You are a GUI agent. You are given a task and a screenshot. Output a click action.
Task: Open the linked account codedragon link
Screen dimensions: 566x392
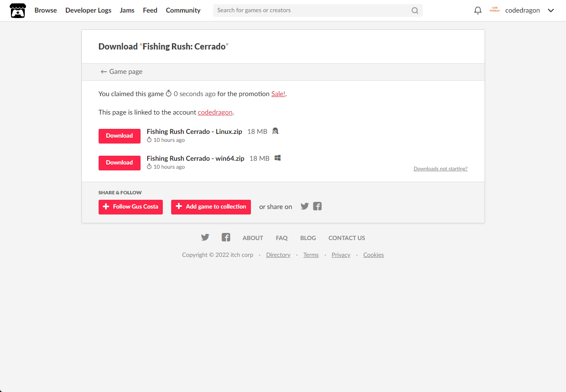point(215,112)
